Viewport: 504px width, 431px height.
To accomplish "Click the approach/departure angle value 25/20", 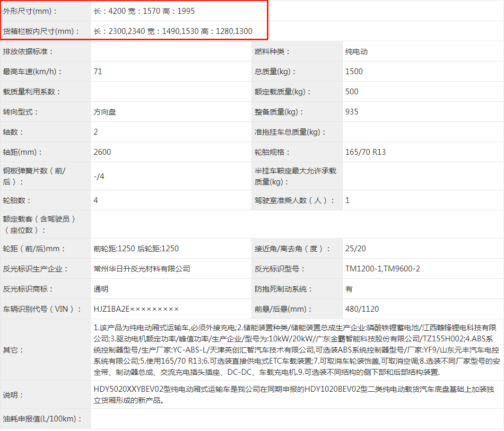I will 355,249.
